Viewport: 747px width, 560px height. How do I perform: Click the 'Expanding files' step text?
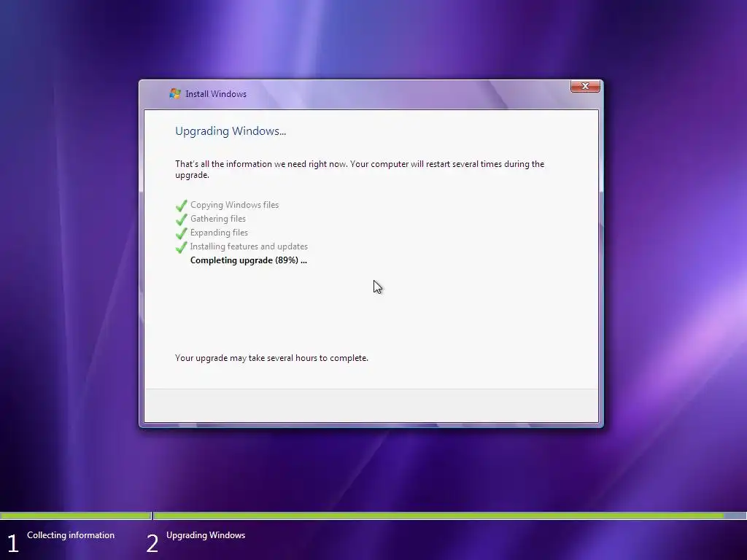(x=219, y=233)
